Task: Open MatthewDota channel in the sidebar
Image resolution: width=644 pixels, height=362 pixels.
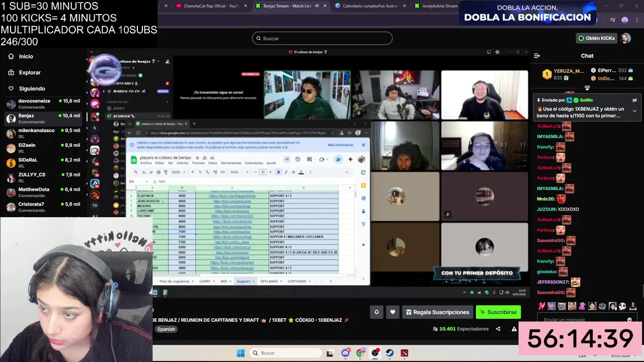Action: (43, 192)
